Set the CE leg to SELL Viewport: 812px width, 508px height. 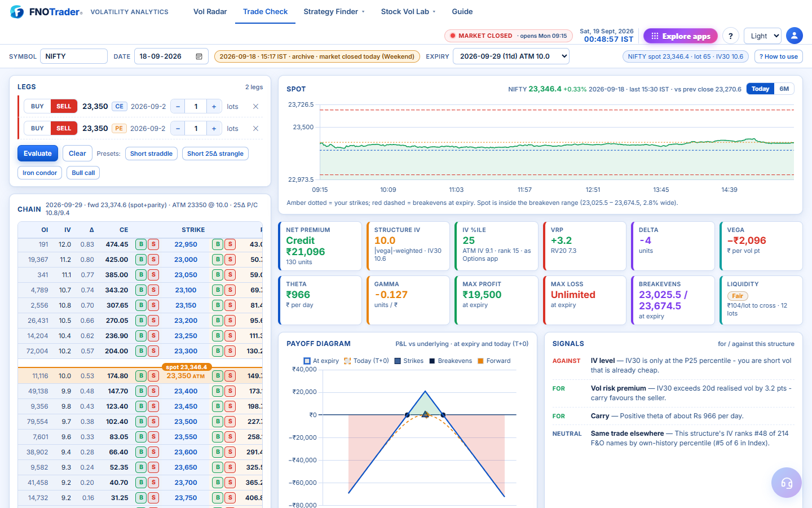(64, 106)
